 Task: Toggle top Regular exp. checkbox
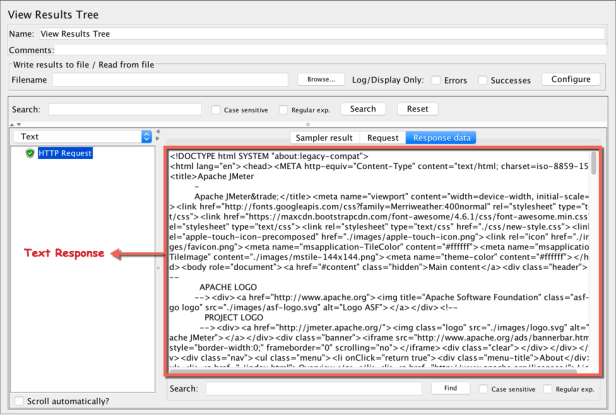click(x=285, y=110)
